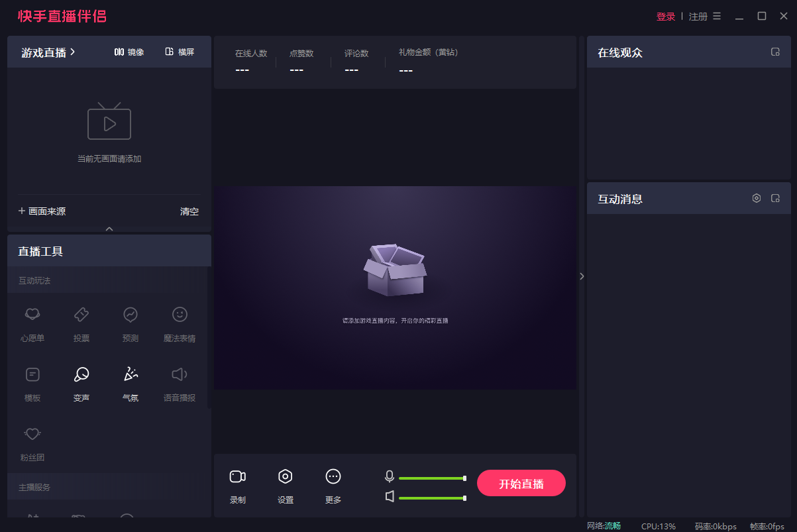Open the 气氛 atmosphere sound tool
Screen dimensions: 797x532
130,383
